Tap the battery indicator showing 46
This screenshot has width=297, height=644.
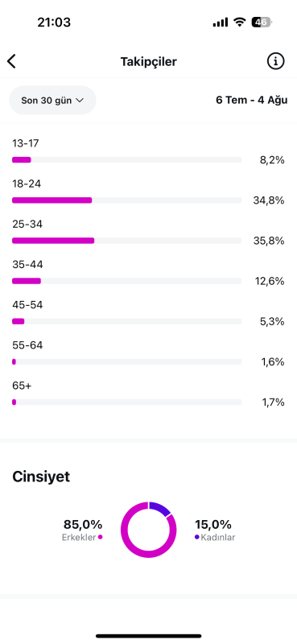tap(262, 23)
